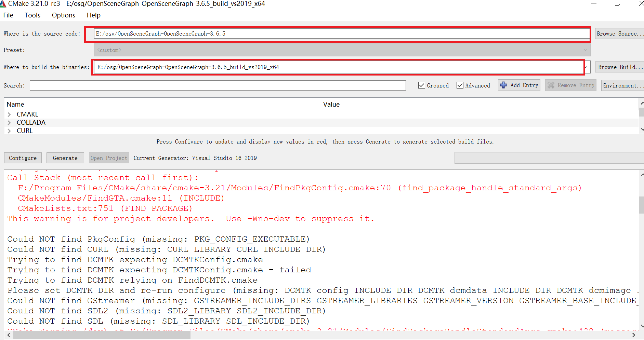Screen dimensions: 644x340
Task: Click the scrollbar up arrow of the variable list
Action: pyautogui.click(x=642, y=103)
